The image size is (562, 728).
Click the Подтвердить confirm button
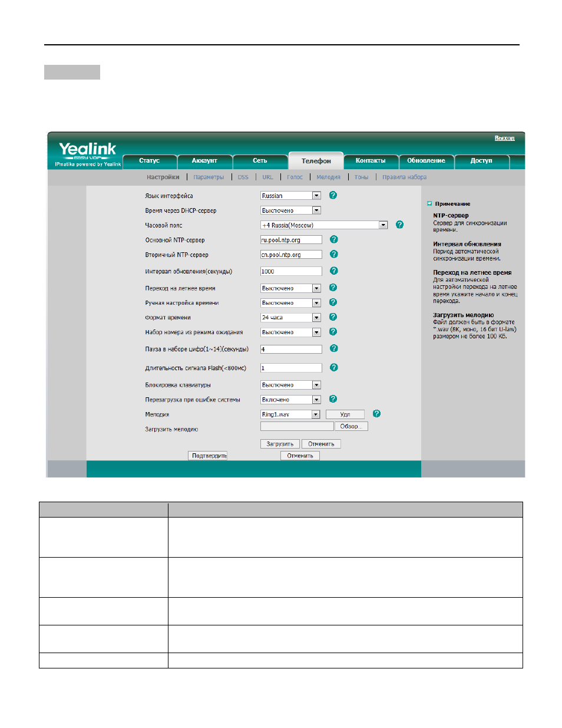(209, 456)
